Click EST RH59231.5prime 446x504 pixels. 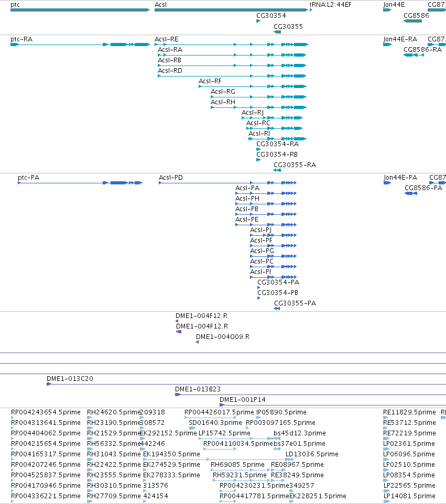click(240, 475)
